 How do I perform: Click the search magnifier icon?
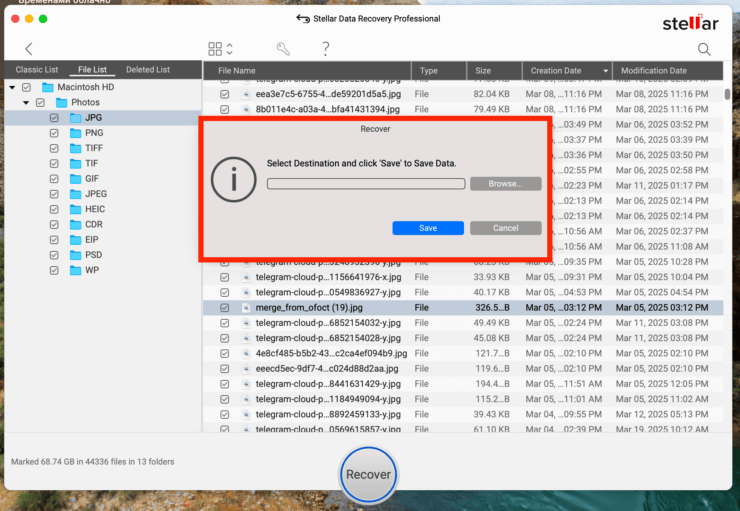704,49
